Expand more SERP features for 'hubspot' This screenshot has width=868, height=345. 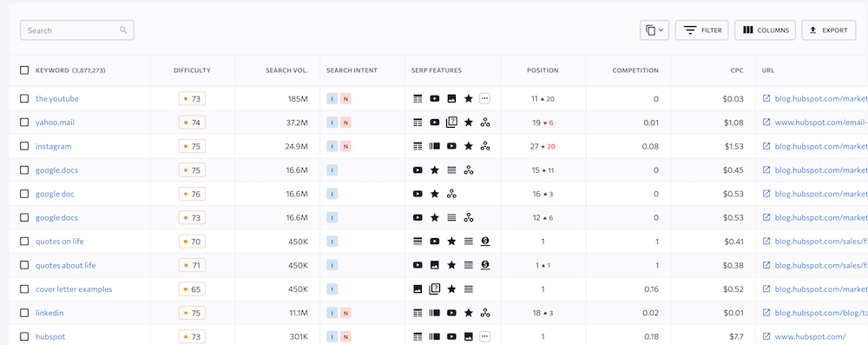485,336
